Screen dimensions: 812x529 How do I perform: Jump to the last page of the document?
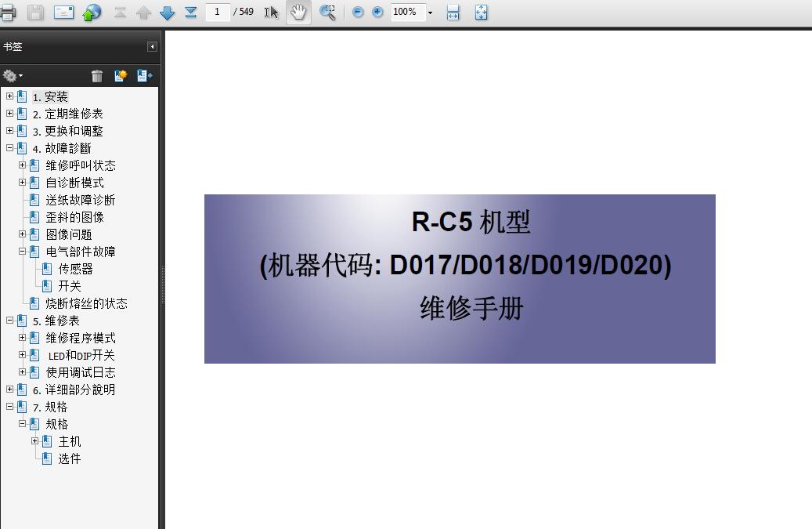190,13
